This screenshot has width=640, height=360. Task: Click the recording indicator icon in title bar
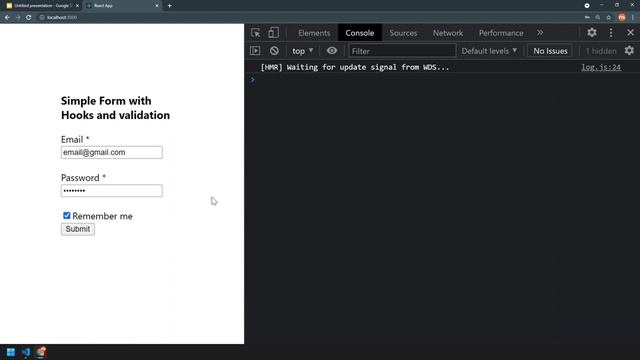click(587, 5)
